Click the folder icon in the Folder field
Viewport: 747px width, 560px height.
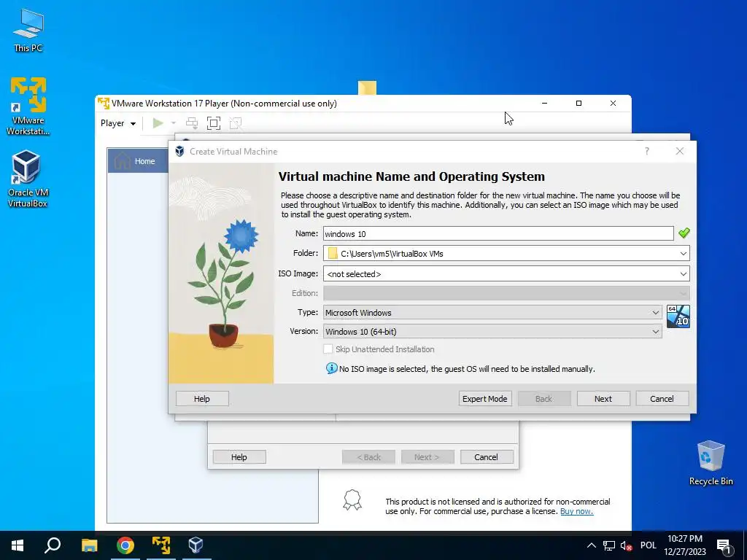tap(333, 253)
